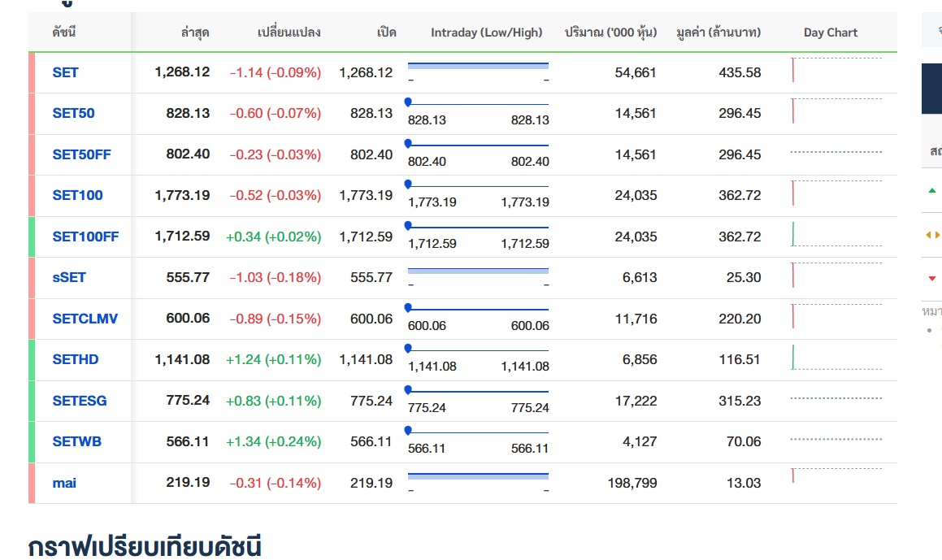The image size is (942, 560).
Task: Open the SET index link
Action: [65, 72]
